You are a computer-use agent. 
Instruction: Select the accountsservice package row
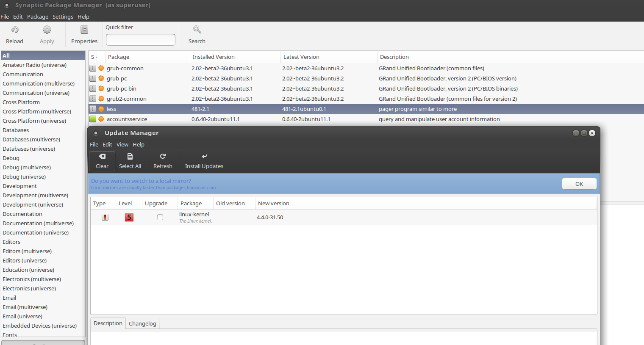366,119
